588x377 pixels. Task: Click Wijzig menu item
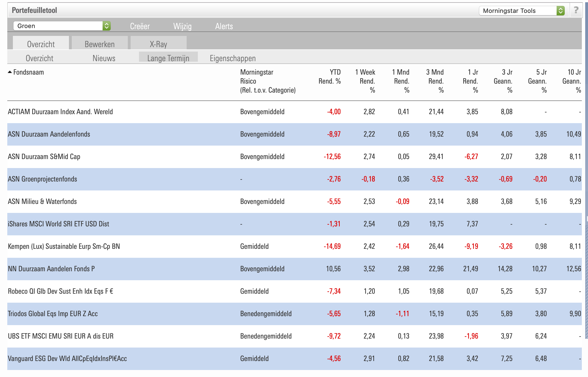[x=182, y=26]
